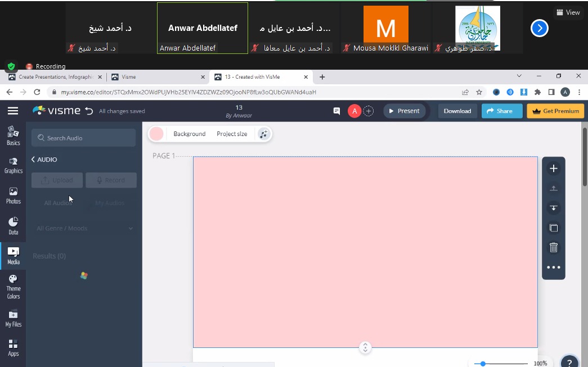Open the background music icon
The height and width of the screenshot is (367, 588).
[x=264, y=134]
